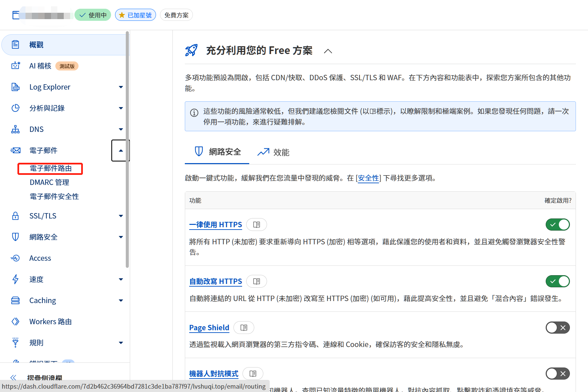Image resolution: width=588 pixels, height=392 pixels.
Task: Open documentation icon beside 一律使用 HTTPS
Action: pos(257,225)
